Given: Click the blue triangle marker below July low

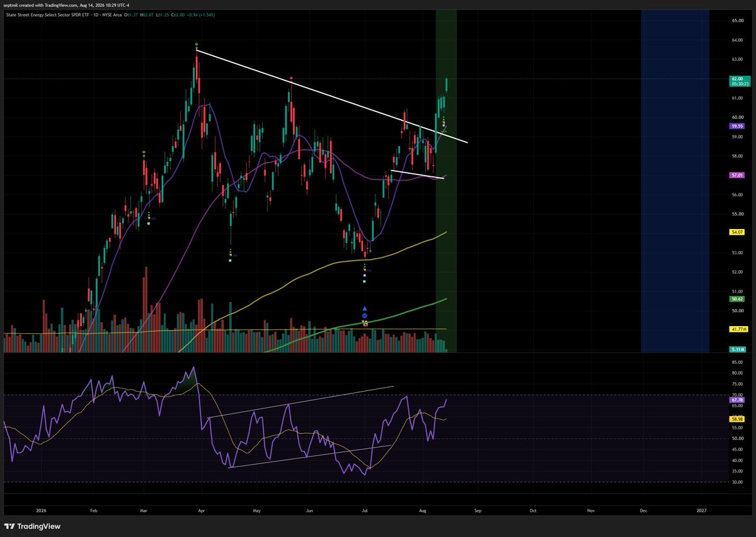Looking at the screenshot, I should pos(365,308).
